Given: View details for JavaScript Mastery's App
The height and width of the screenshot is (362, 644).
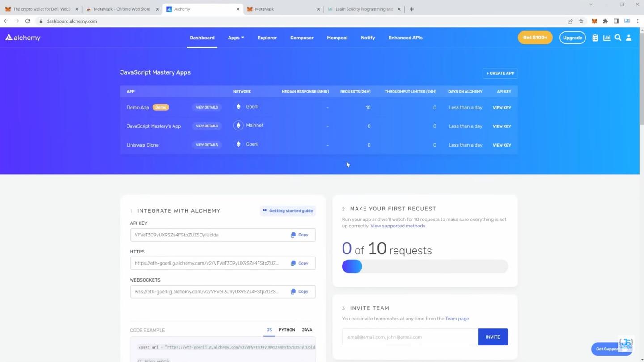Looking at the screenshot, I should (x=207, y=126).
